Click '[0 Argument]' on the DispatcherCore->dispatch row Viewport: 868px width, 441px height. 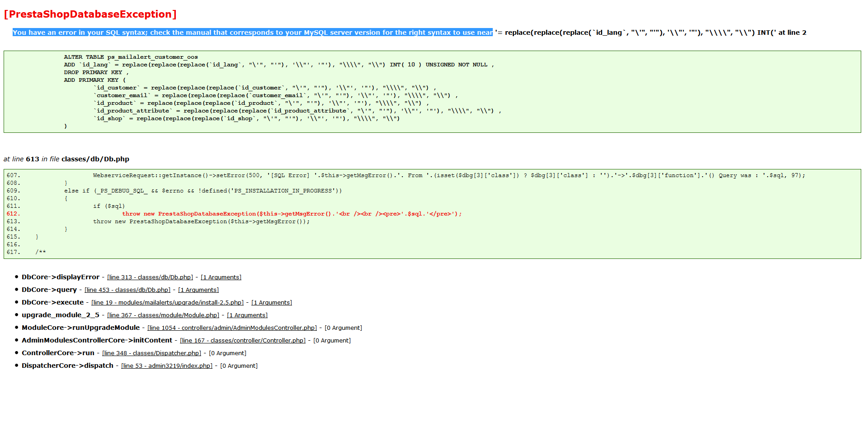click(x=239, y=366)
